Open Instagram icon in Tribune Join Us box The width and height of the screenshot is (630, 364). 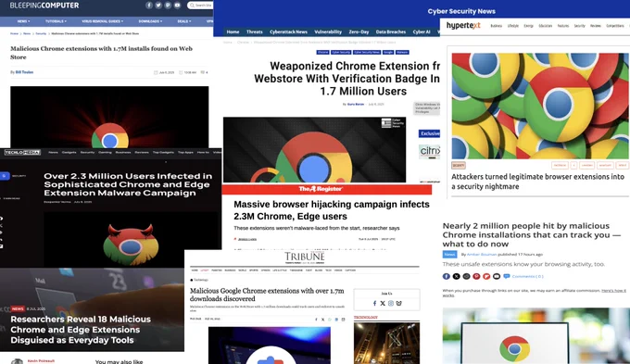pos(391,304)
